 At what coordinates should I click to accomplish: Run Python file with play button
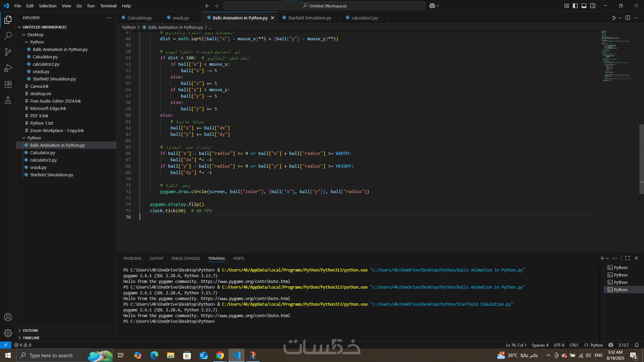tap(614, 18)
